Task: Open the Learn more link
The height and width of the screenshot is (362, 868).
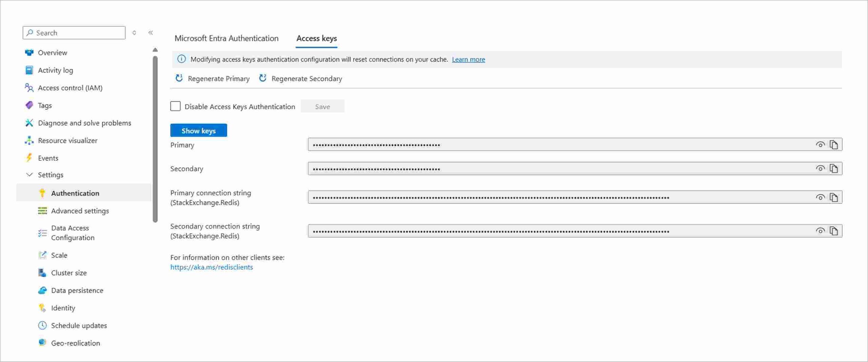Action: (468, 59)
